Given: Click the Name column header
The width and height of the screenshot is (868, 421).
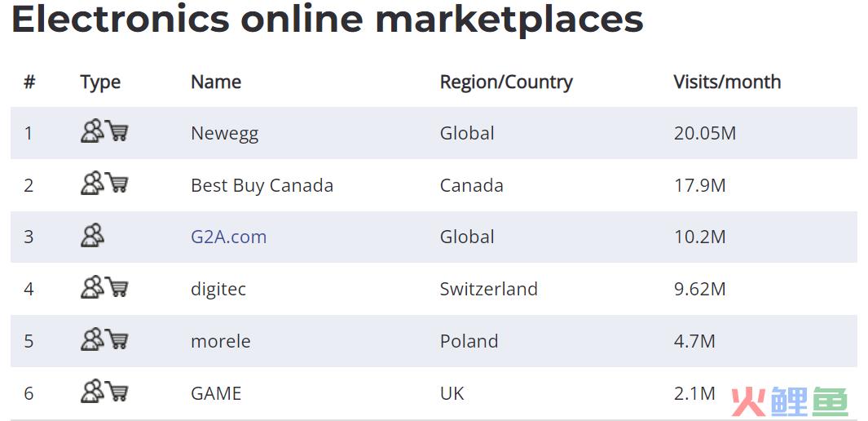Looking at the screenshot, I should (x=216, y=82).
